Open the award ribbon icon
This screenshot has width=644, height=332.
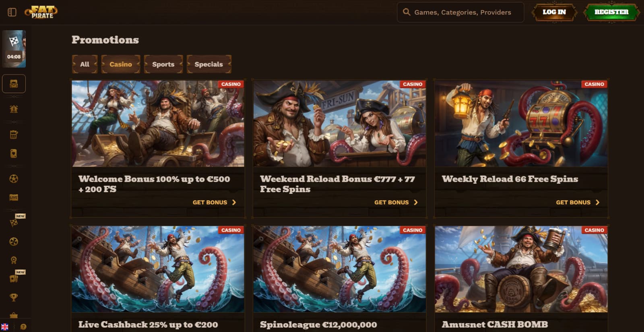[14, 260]
